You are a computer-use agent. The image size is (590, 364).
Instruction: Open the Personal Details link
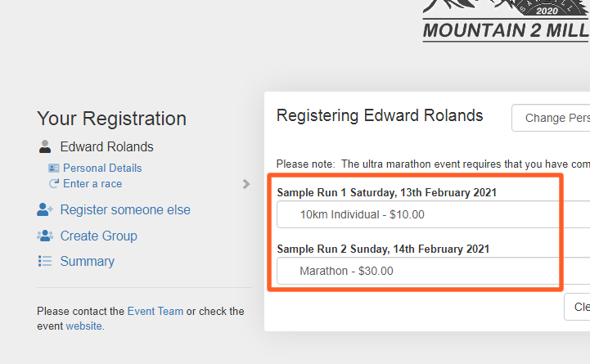tap(102, 169)
